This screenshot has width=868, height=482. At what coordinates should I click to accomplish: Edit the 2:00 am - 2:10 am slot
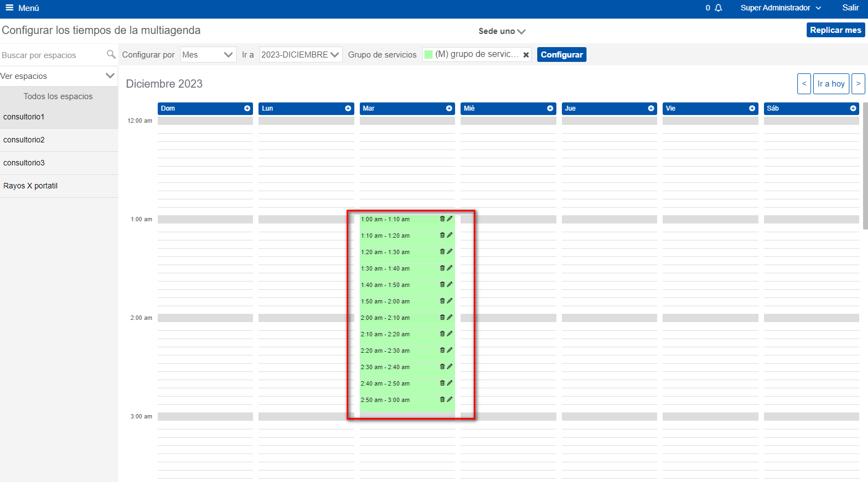(x=450, y=317)
